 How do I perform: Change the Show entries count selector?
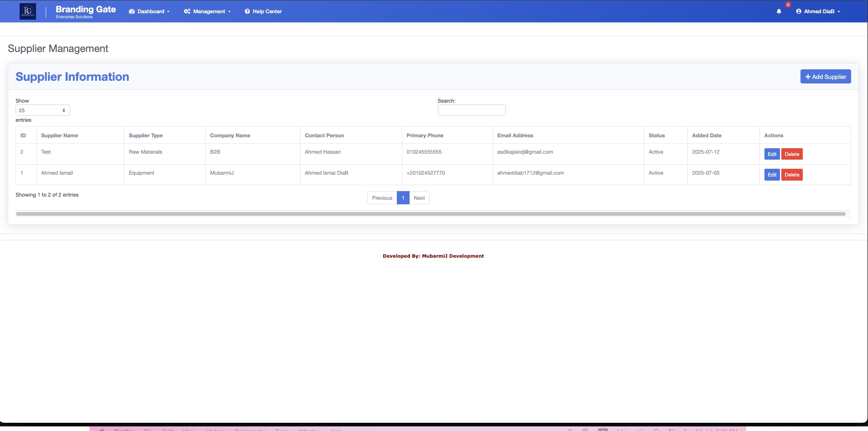coord(42,110)
